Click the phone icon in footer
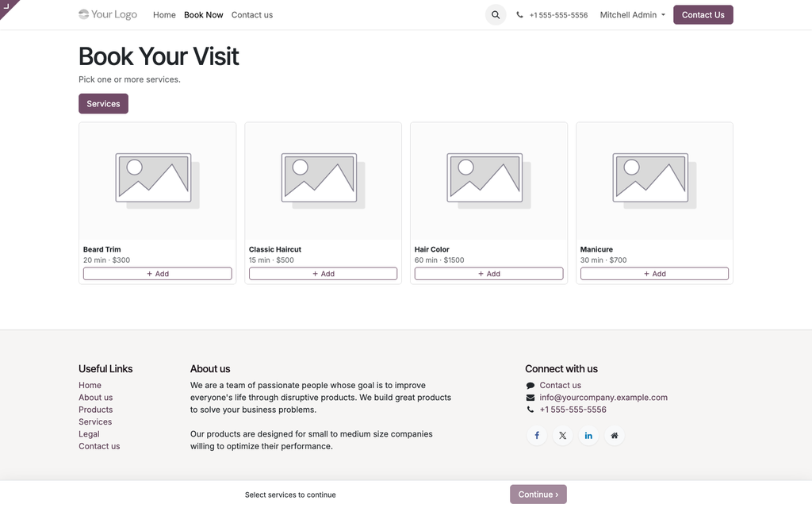 530,410
